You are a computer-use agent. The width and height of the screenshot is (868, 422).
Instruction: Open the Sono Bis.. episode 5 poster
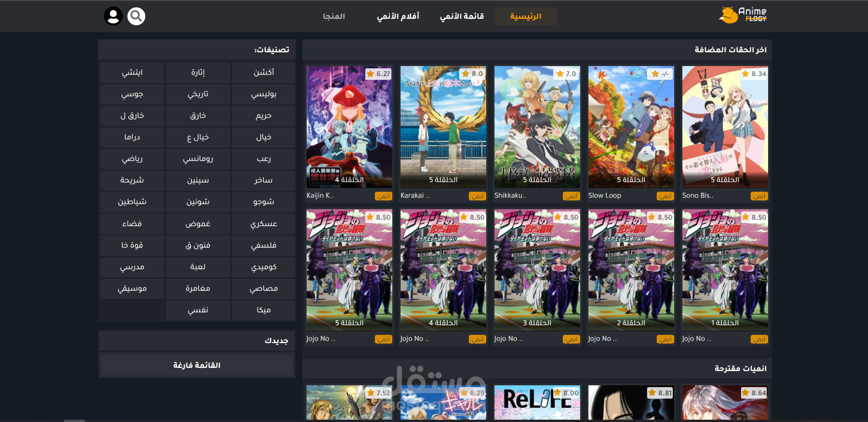725,127
